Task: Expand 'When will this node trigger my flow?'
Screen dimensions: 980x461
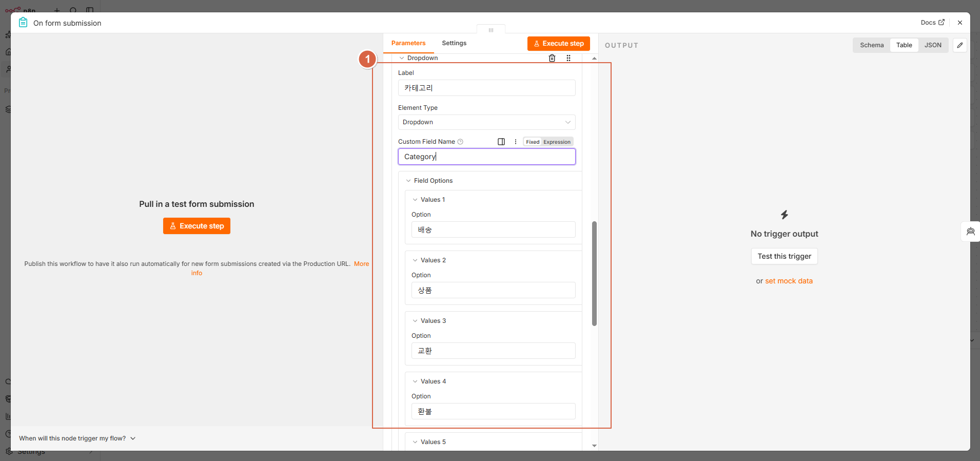Action: pyautogui.click(x=77, y=438)
